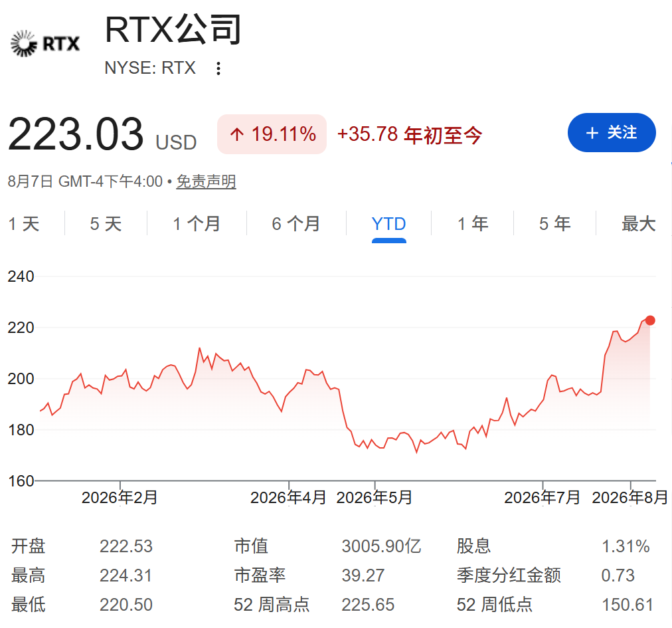Image resolution: width=672 pixels, height=628 pixels.
Task: Click the 2026年7月 axis label
Action: pyautogui.click(x=542, y=498)
